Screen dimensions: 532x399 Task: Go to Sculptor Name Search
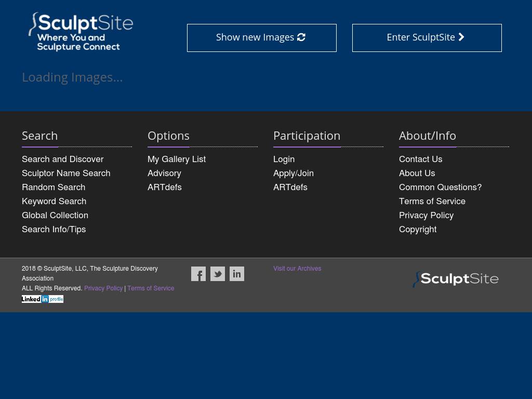(66, 173)
